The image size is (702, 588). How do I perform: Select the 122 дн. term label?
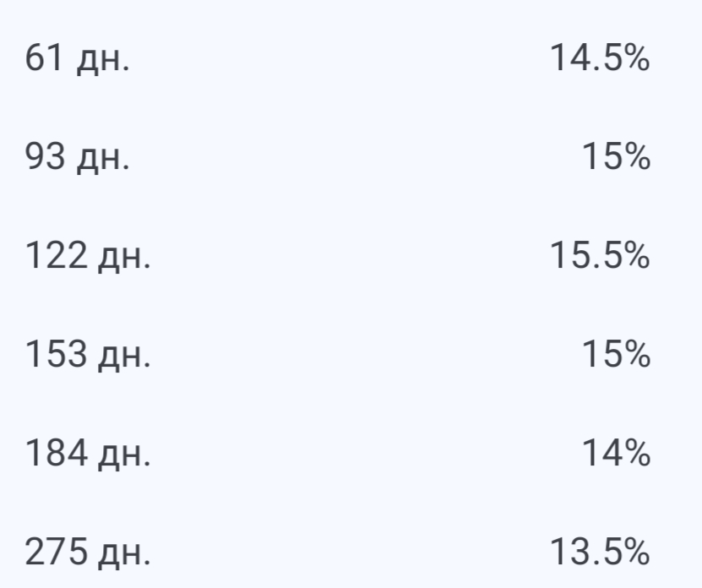click(x=89, y=258)
